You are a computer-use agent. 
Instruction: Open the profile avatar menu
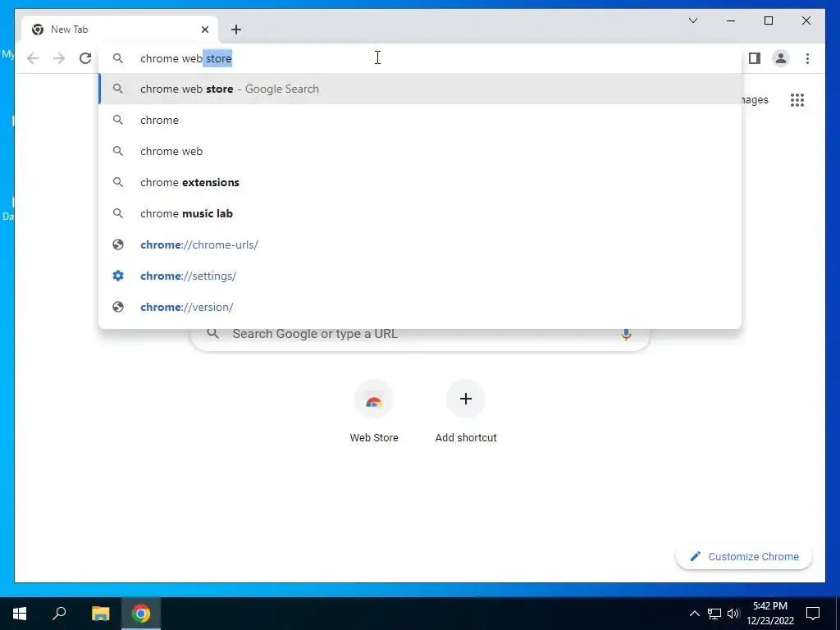[781, 58]
